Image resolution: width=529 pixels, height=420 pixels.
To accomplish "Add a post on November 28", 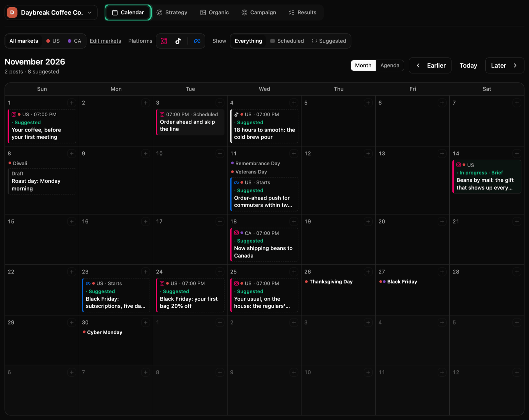I will (517, 272).
